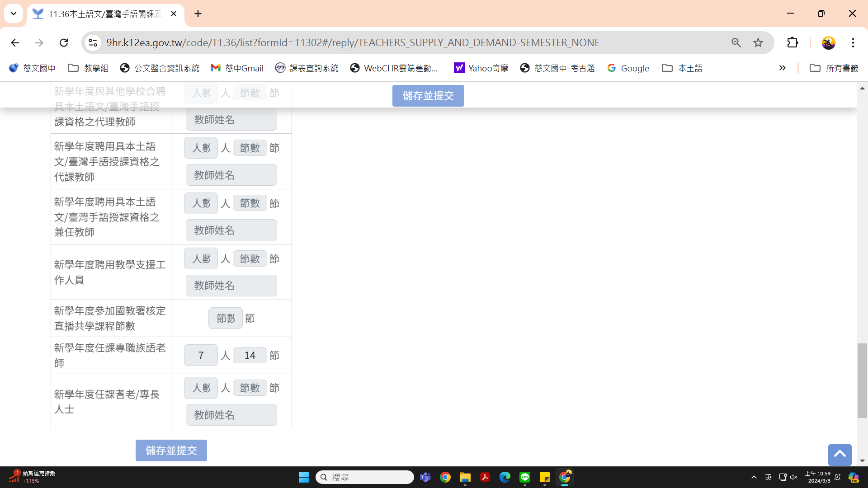Open site information icon in address bar
868x488 pixels.
click(x=93, y=42)
